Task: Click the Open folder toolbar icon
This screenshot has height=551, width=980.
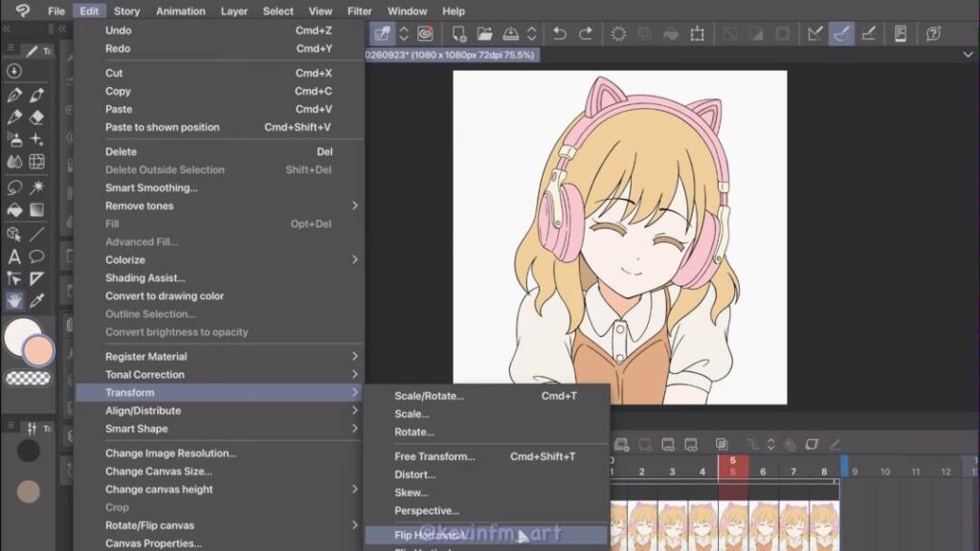Action: (x=485, y=33)
